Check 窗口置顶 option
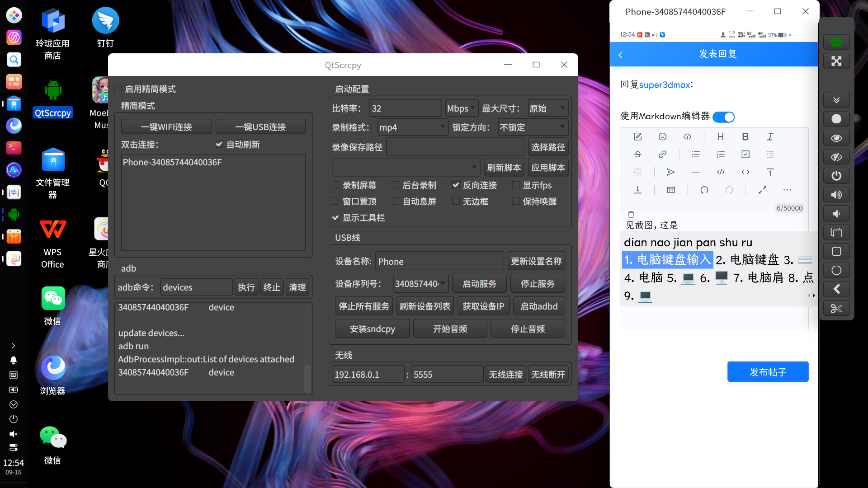868x488 pixels. [335, 202]
